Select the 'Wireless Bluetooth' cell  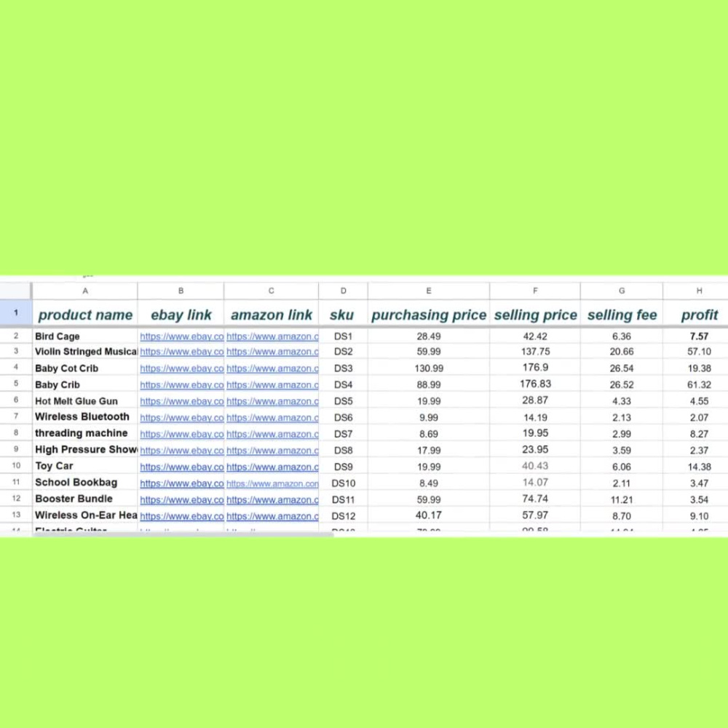(85, 416)
